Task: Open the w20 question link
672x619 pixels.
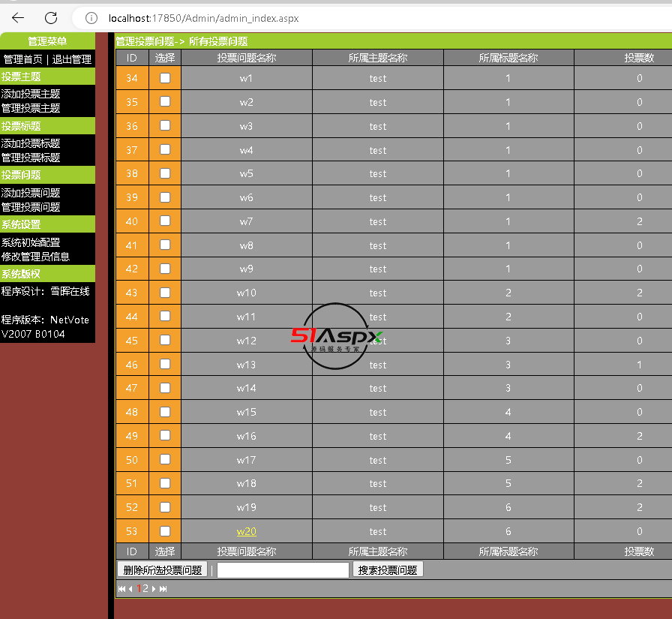Action: (247, 531)
